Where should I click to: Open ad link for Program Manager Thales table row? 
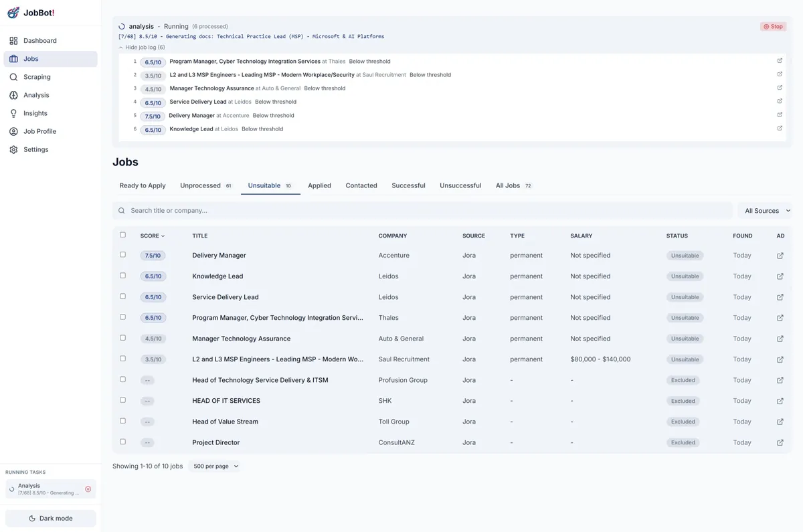pyautogui.click(x=780, y=318)
